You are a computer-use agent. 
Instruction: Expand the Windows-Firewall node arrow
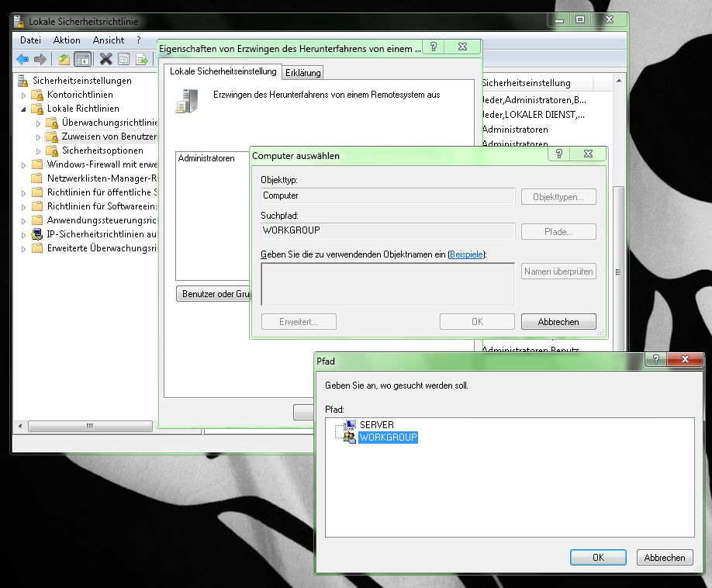pos(23,165)
